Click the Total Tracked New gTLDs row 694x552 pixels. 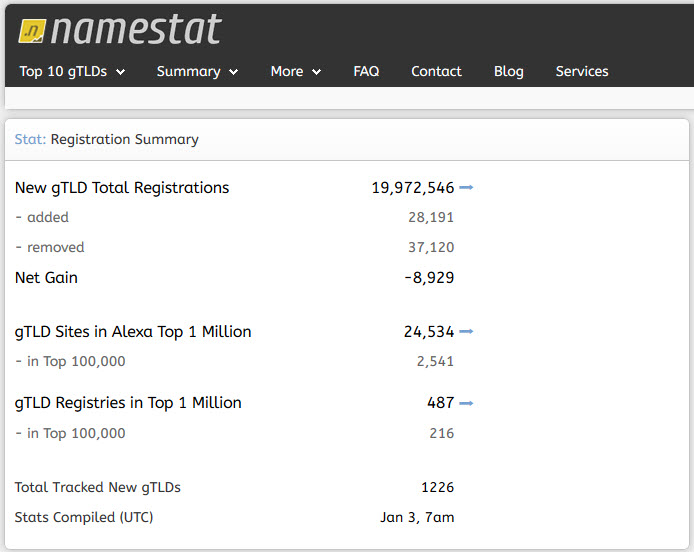coord(235,487)
